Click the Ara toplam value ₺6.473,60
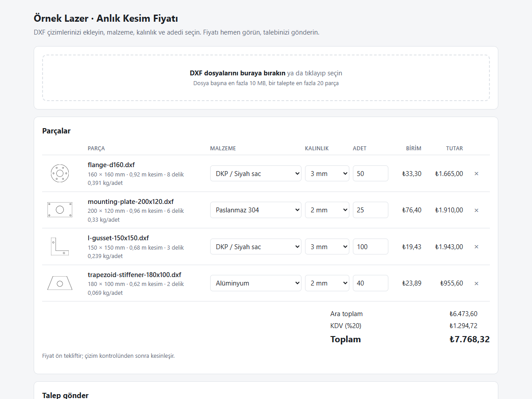The image size is (532, 399). point(463,314)
